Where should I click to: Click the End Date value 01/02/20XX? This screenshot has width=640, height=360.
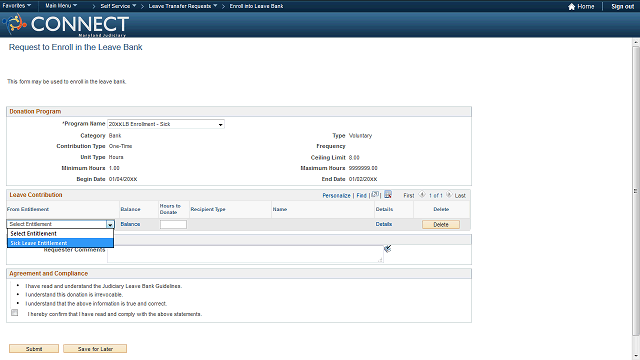coord(363,179)
